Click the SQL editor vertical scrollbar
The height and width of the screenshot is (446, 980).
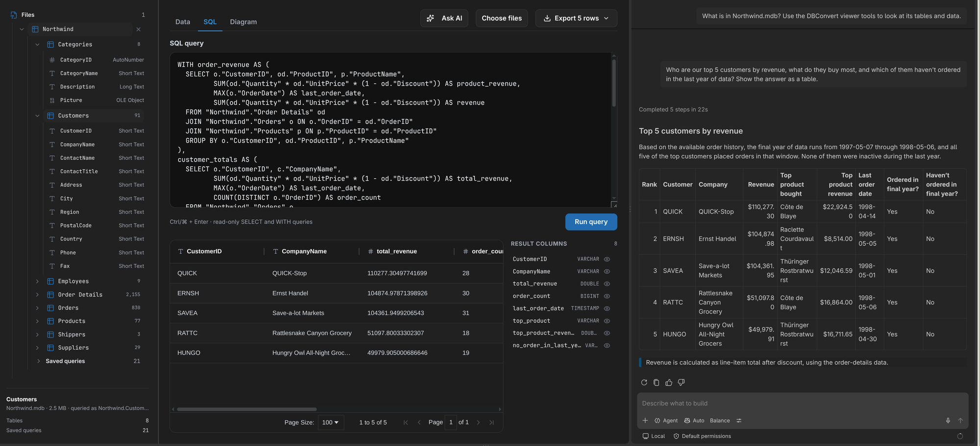(613, 83)
